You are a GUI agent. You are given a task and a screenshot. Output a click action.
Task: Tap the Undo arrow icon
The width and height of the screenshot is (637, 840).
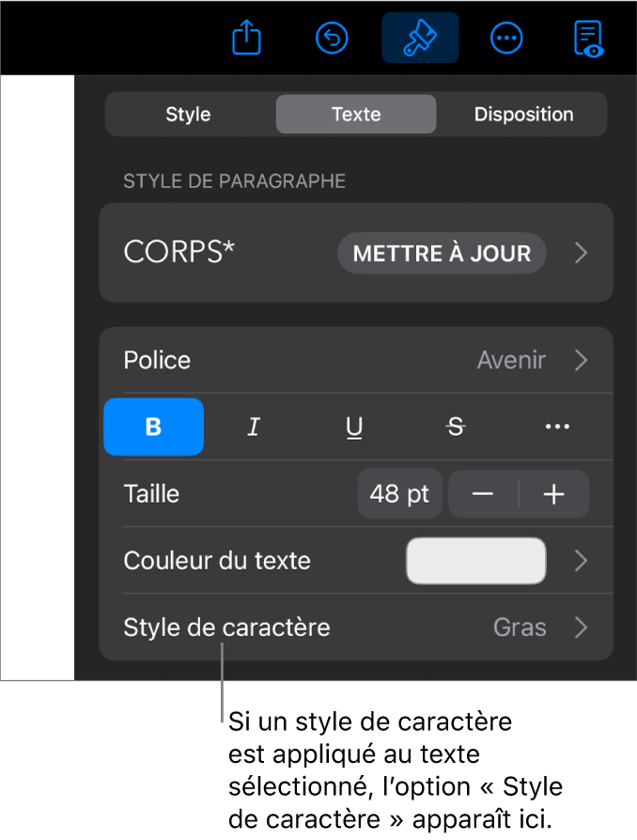[x=331, y=39]
